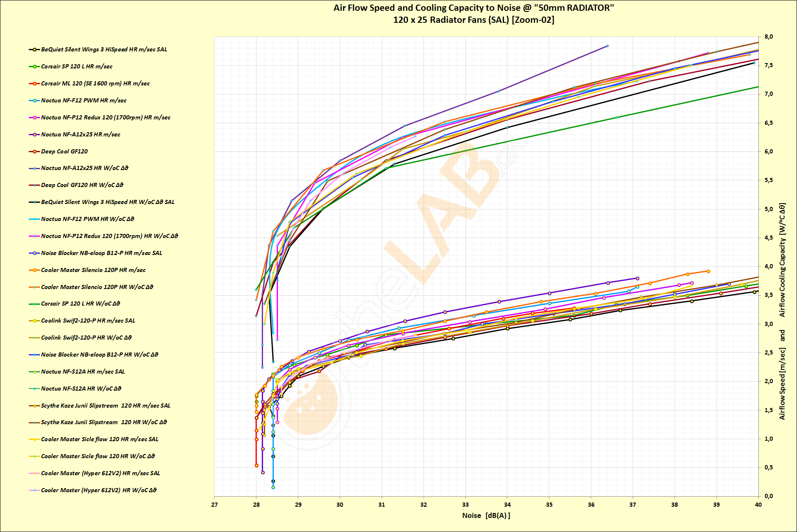
Task: Select the Noctua NF-P12 Redux W/oC legend entry
Action: coord(109,236)
